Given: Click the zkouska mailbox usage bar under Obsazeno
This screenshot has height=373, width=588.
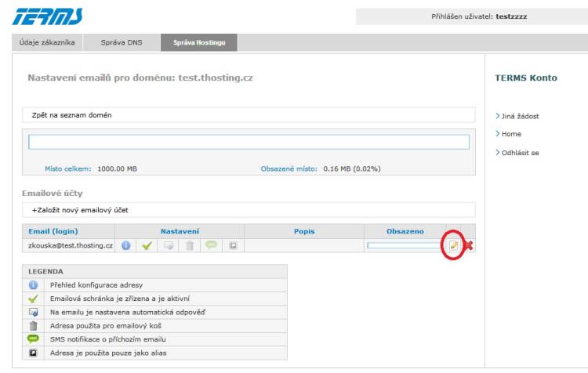Looking at the screenshot, I should click(405, 245).
